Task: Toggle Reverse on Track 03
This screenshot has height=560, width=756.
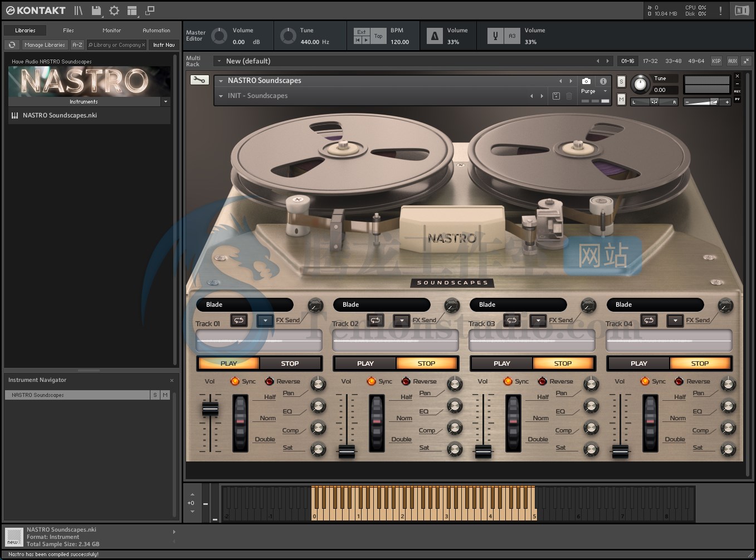Action: coord(542,381)
